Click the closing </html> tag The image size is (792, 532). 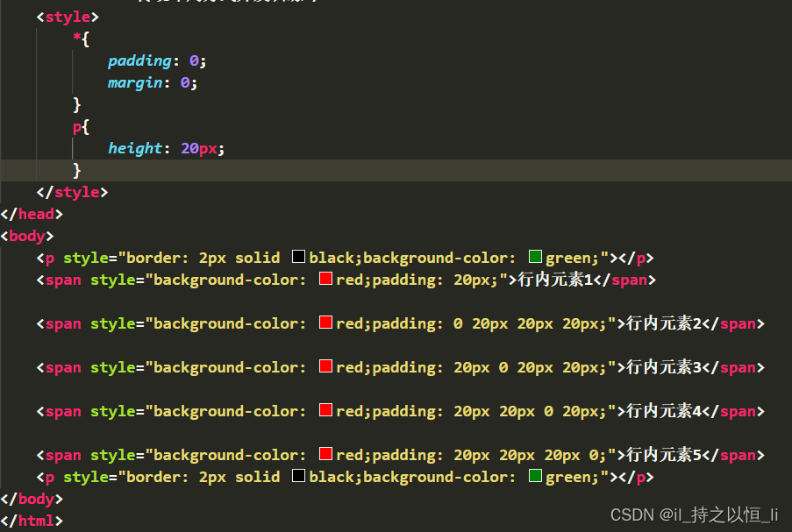(x=32, y=521)
